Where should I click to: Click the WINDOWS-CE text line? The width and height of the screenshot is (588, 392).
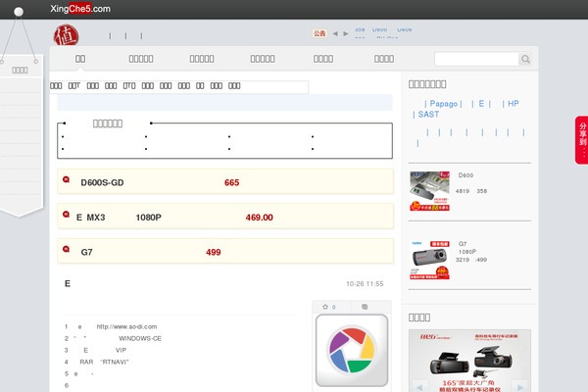click(140, 338)
